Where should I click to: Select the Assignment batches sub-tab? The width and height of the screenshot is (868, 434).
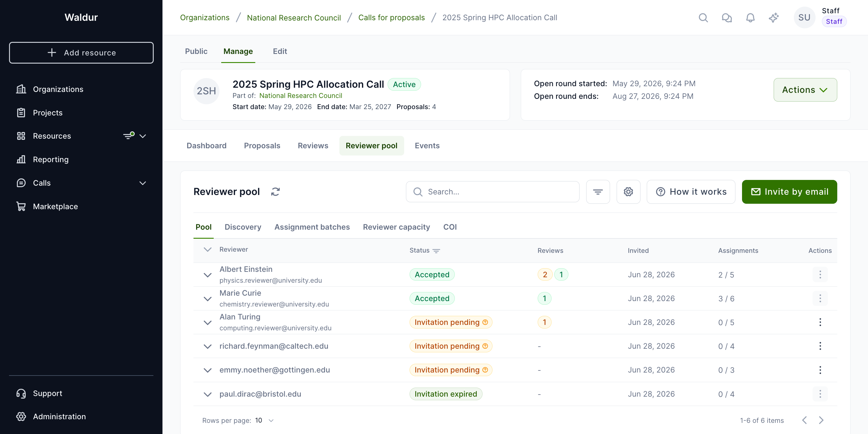[312, 227]
